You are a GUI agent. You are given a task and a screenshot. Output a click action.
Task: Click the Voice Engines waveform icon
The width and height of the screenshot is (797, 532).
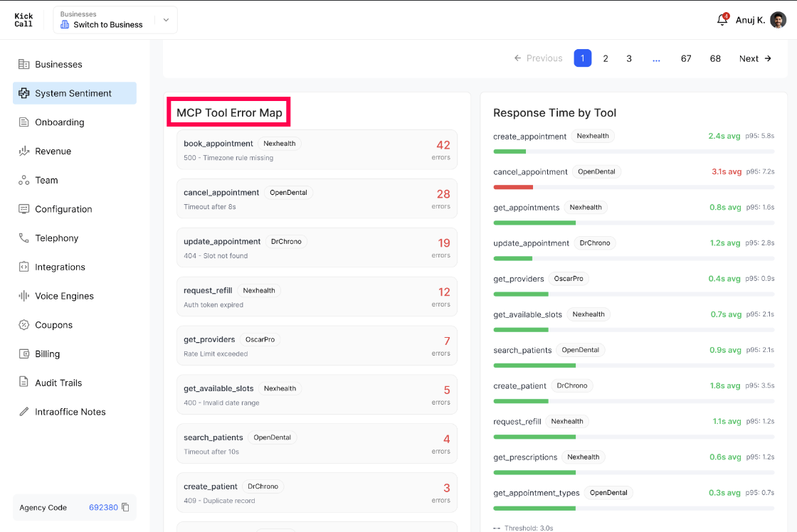tap(24, 296)
